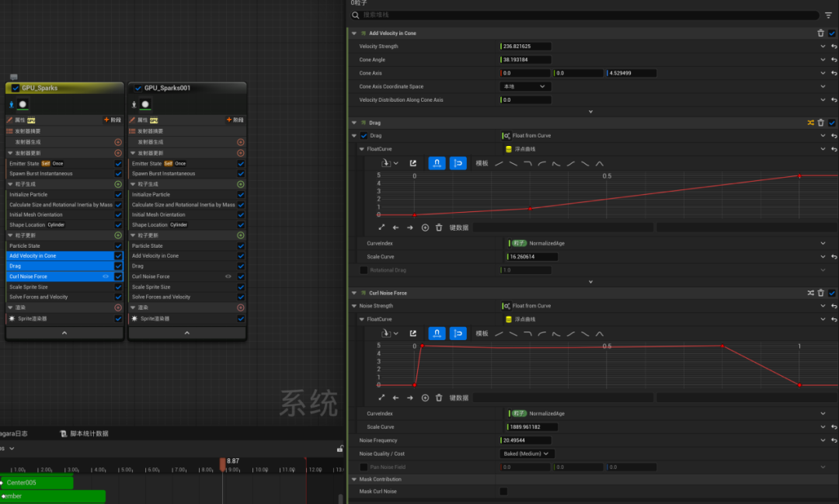Enable the Mask Curl Noise checkbox
The width and height of the screenshot is (839, 504).
[503, 491]
